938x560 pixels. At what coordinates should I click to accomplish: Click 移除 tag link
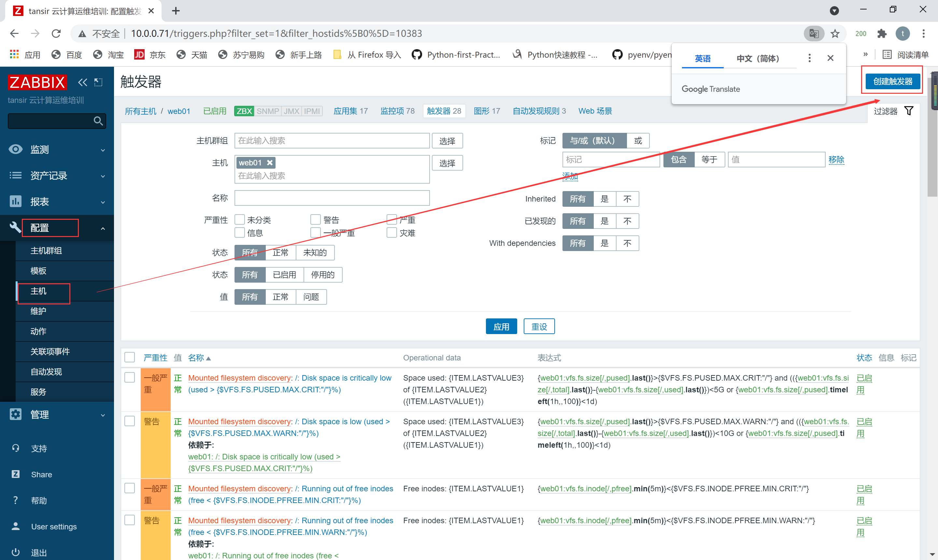pyautogui.click(x=836, y=160)
